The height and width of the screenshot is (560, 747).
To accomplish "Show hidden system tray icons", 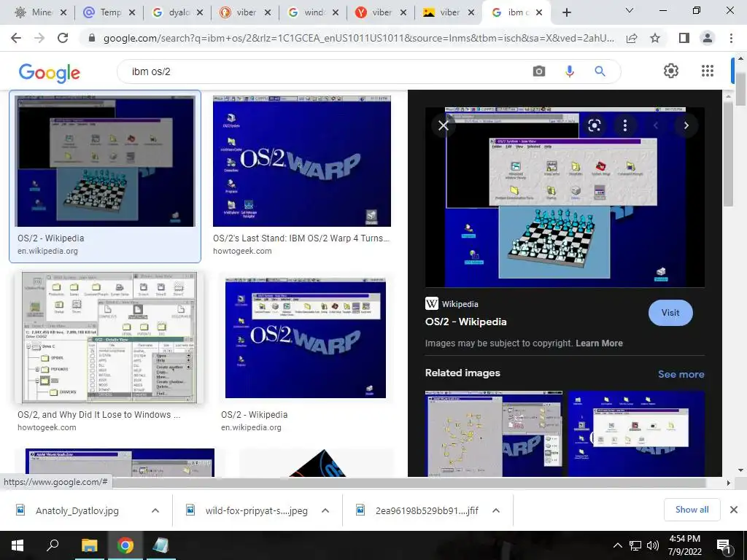I will [x=617, y=545].
